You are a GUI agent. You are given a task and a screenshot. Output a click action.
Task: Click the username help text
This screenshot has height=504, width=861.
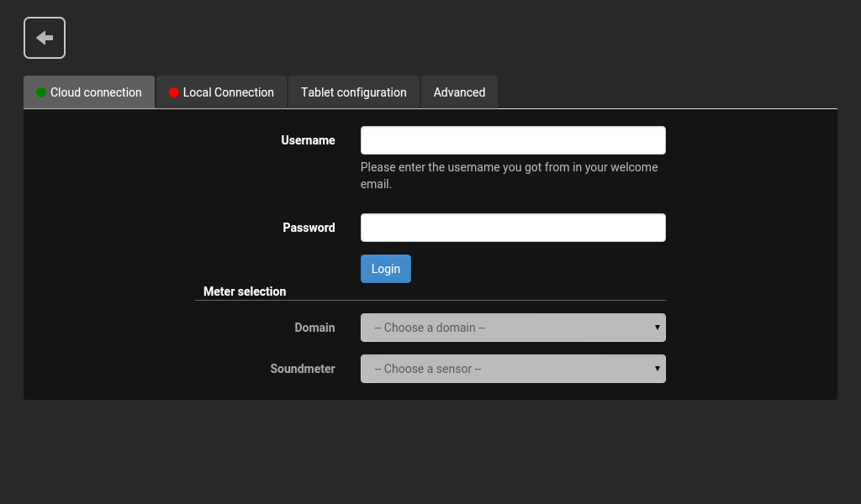(509, 176)
